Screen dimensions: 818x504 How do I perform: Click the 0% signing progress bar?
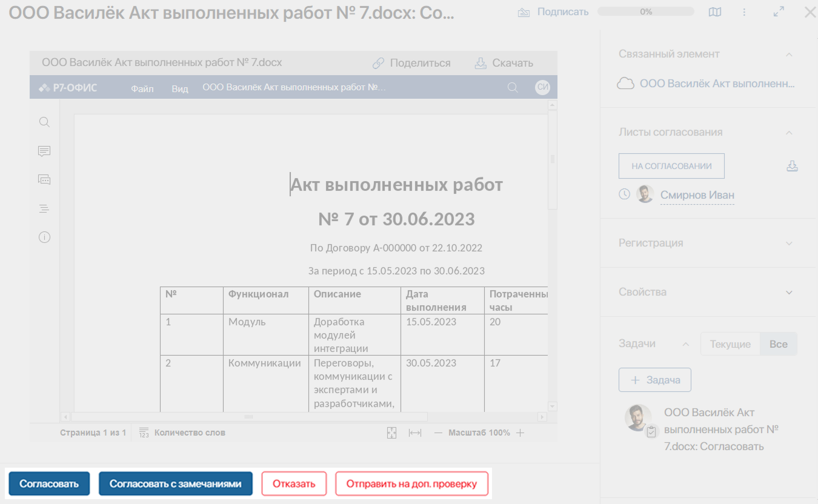646,12
